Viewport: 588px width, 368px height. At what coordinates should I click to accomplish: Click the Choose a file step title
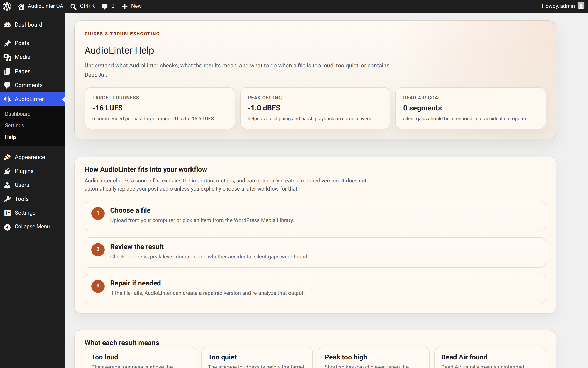click(x=130, y=210)
